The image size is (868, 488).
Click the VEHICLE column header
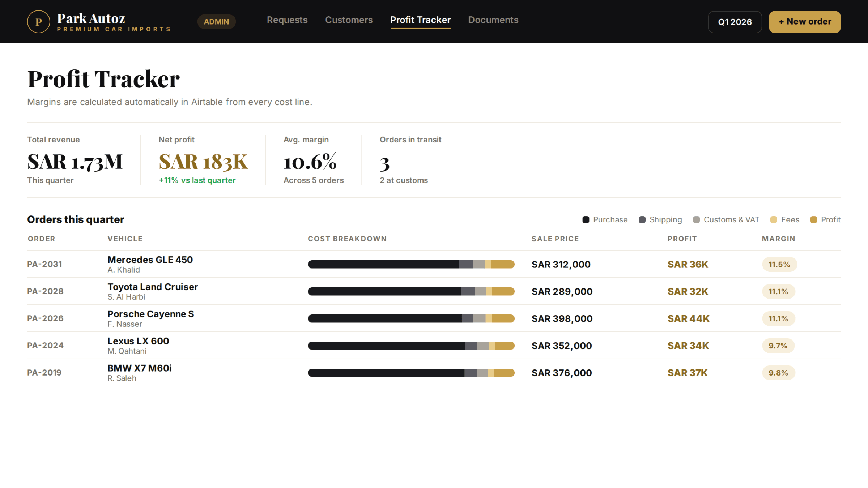pos(125,239)
